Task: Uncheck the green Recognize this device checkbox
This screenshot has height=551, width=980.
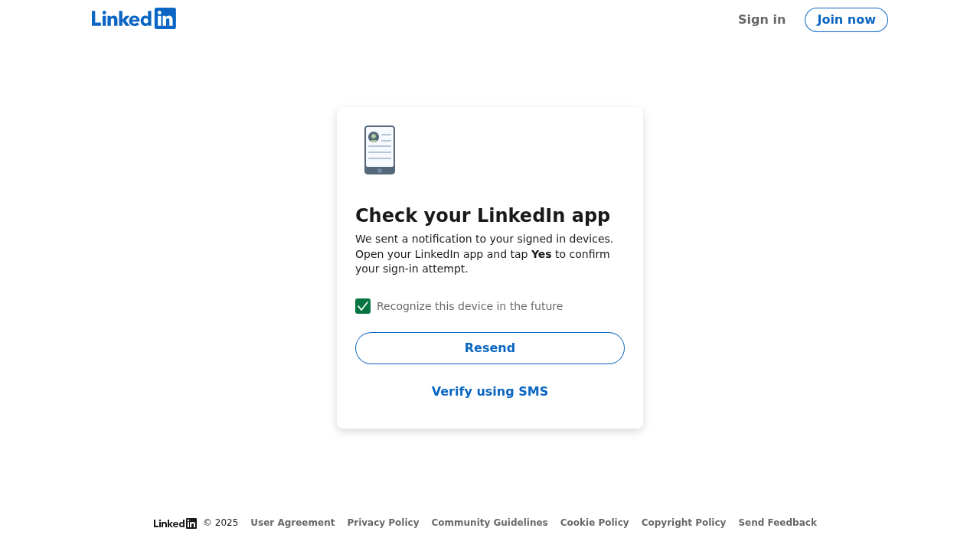Action: [363, 306]
